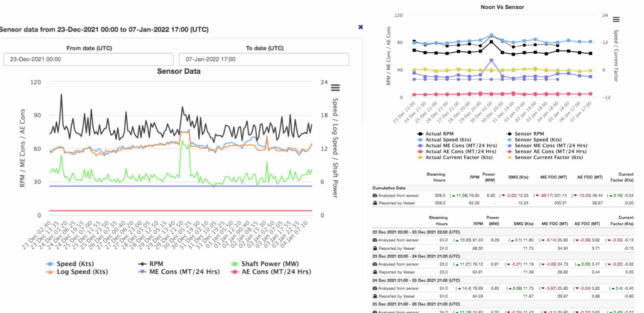Click the red down arrow next to -69.17 ME FOC

tap(536, 196)
